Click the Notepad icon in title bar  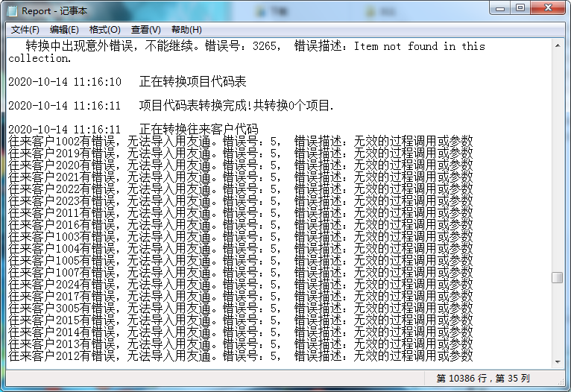(13, 11)
